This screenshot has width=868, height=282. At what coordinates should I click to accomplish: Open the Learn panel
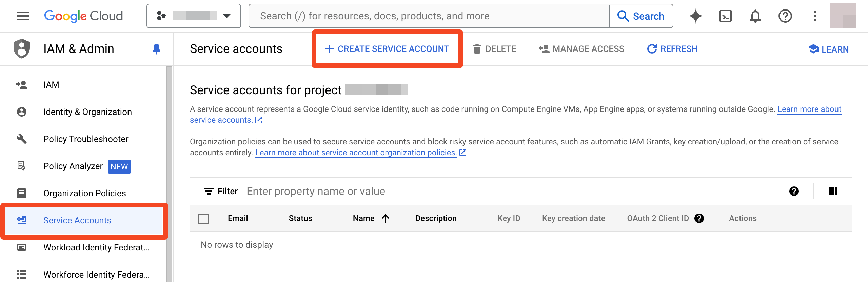pyautogui.click(x=828, y=49)
